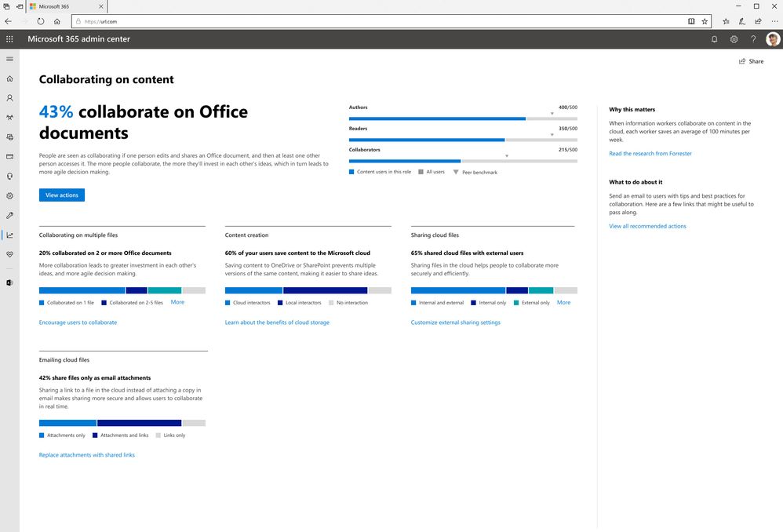The image size is (783, 532).
Task: Select the Microsoft 365 browser tab
Action: pyautogui.click(x=67, y=6)
